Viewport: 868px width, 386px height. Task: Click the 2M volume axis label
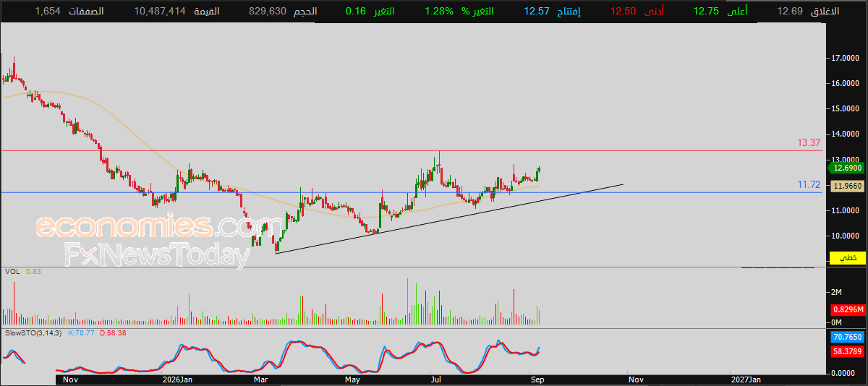tap(837, 292)
